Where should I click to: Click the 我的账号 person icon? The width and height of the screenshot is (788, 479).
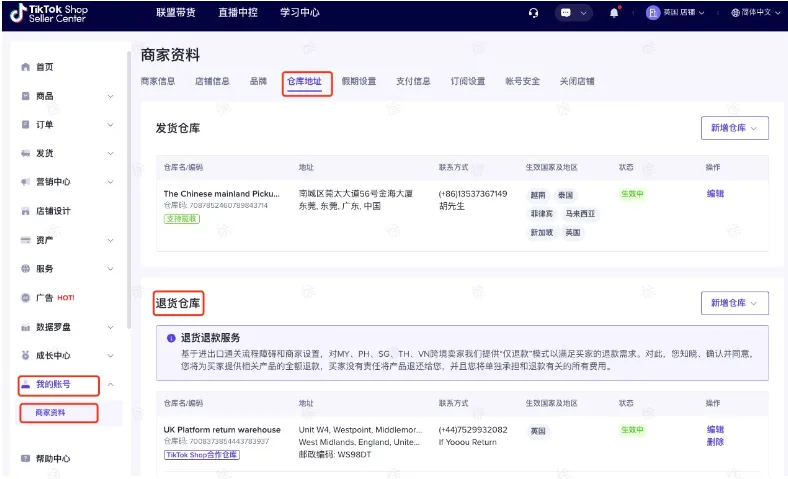pos(26,384)
